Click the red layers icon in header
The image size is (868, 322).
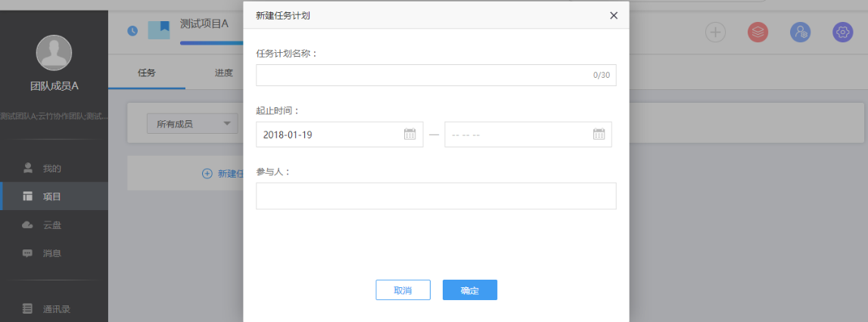pyautogui.click(x=758, y=32)
